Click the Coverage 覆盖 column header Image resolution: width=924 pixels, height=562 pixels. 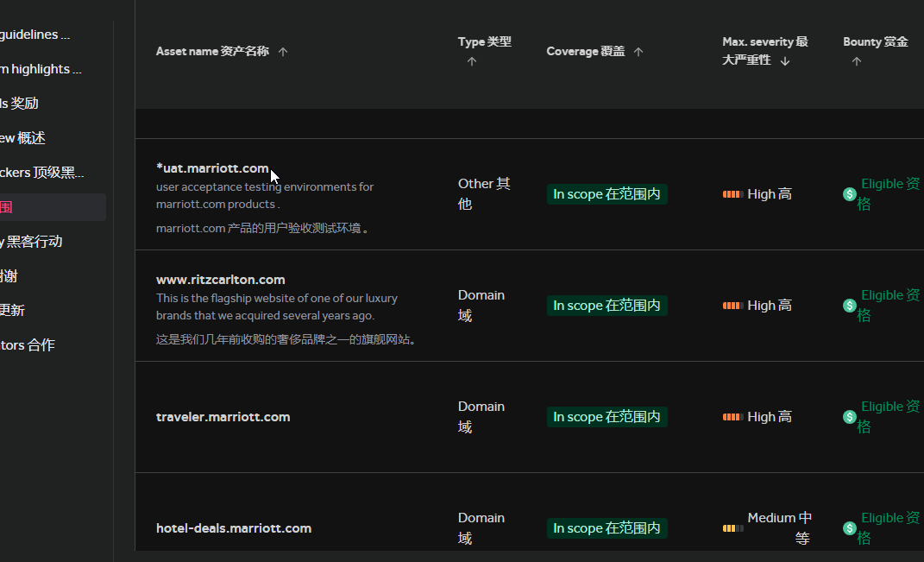[585, 51]
